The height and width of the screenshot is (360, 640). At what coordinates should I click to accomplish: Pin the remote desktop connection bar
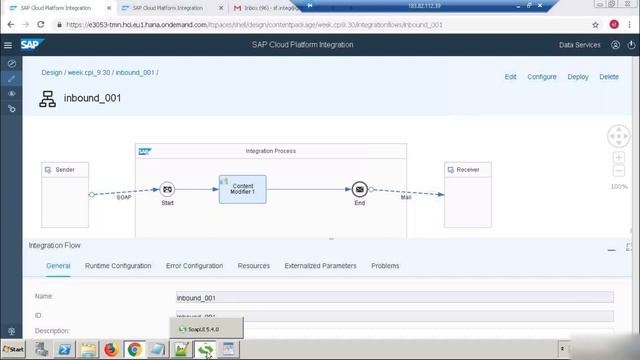tap(310, 5)
